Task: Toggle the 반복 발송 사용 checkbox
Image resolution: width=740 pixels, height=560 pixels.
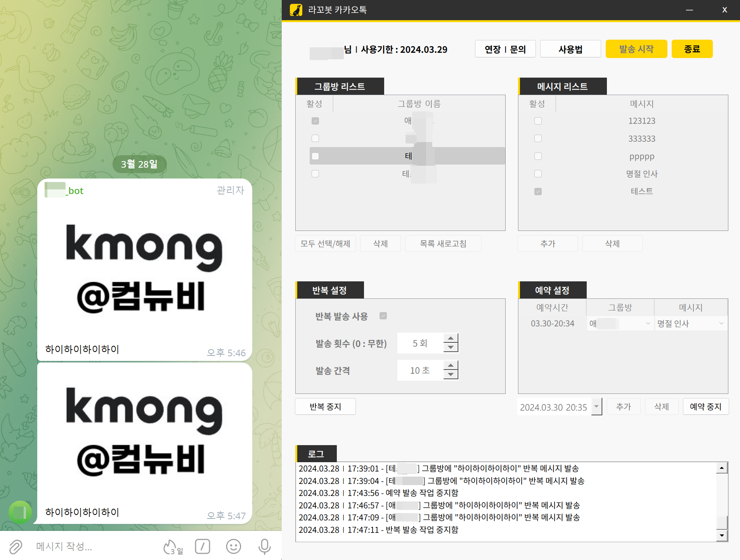Action: (x=383, y=316)
